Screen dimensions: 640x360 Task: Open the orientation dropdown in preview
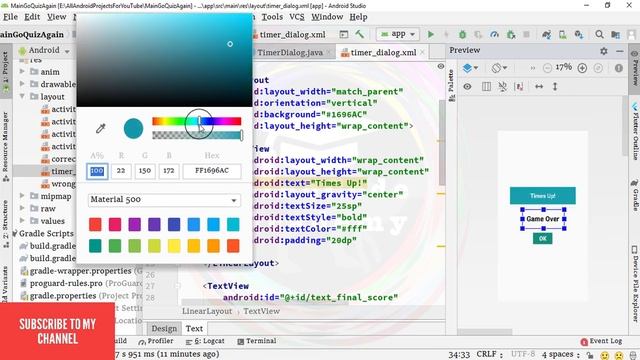click(499, 68)
